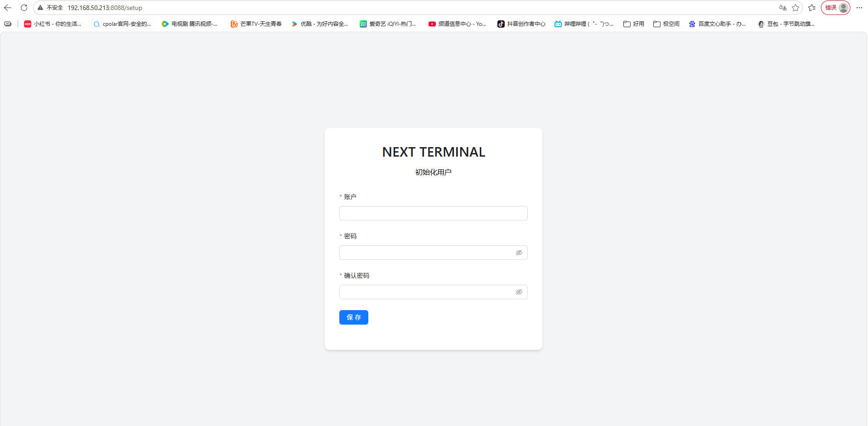The image size is (868, 426).
Task: Toggle visibility in 确认密码 field
Action: [519, 292]
